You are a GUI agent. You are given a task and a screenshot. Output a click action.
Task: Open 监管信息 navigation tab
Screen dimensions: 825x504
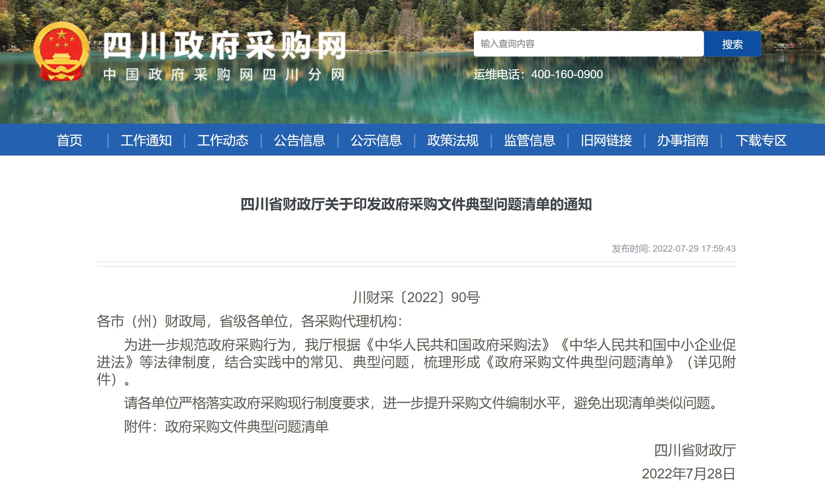point(529,140)
